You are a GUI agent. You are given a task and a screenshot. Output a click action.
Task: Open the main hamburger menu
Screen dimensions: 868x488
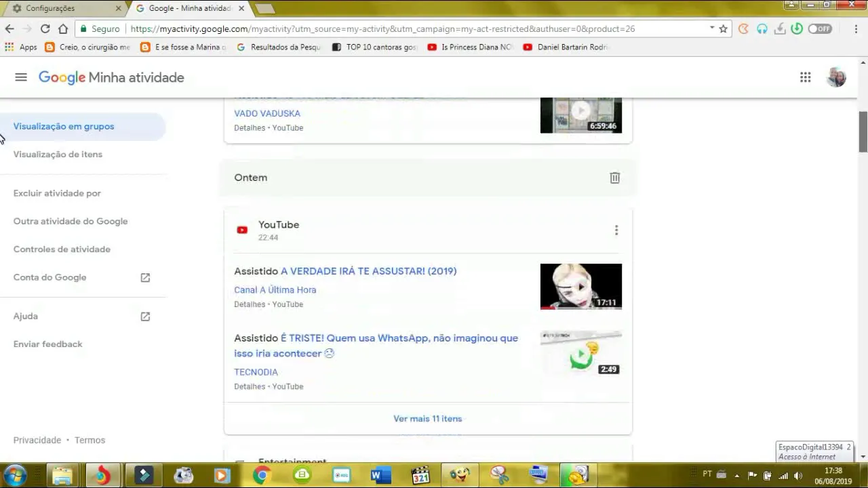click(x=21, y=77)
